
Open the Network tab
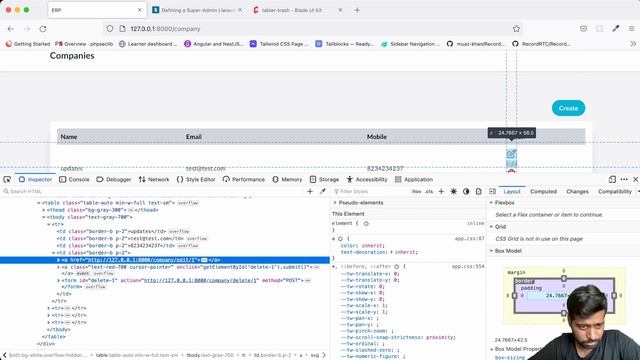[x=154, y=179]
